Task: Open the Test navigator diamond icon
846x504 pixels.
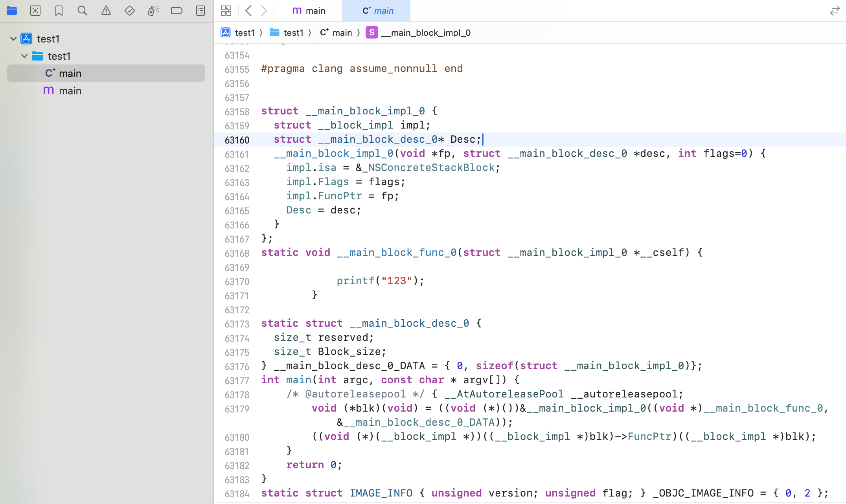Action: [x=130, y=11]
